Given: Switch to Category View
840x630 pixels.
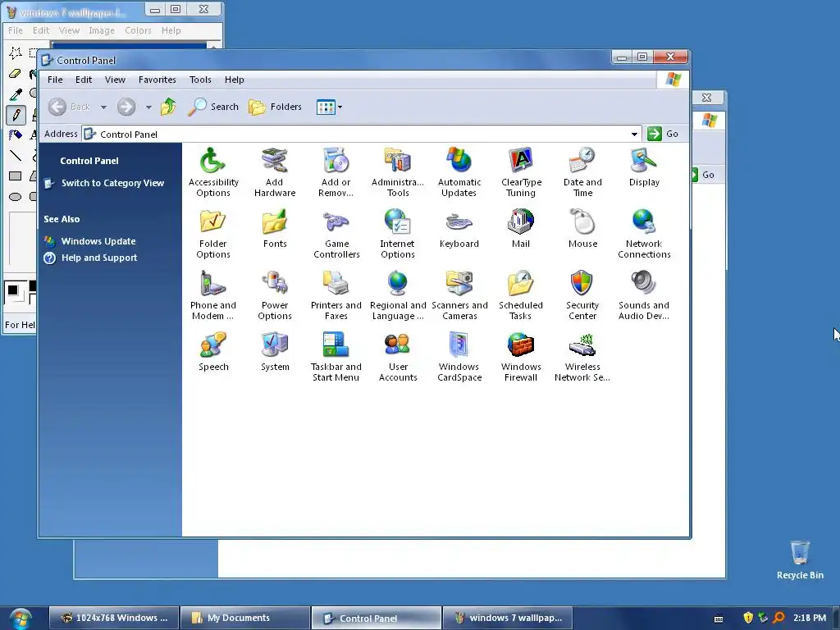Looking at the screenshot, I should click(x=112, y=183).
